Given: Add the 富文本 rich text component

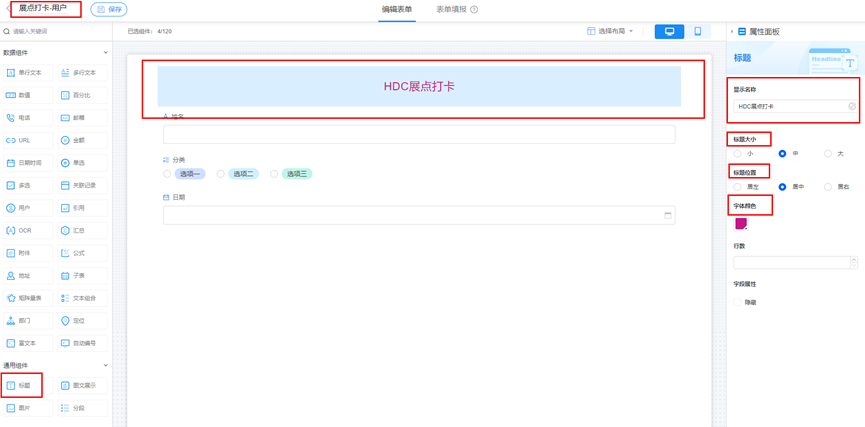Looking at the screenshot, I should tap(28, 343).
